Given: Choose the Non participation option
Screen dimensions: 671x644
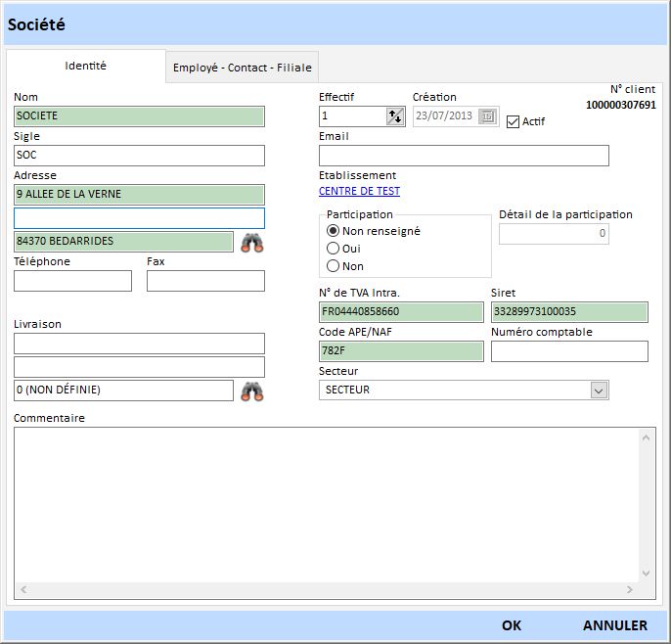Looking at the screenshot, I should coord(334,266).
